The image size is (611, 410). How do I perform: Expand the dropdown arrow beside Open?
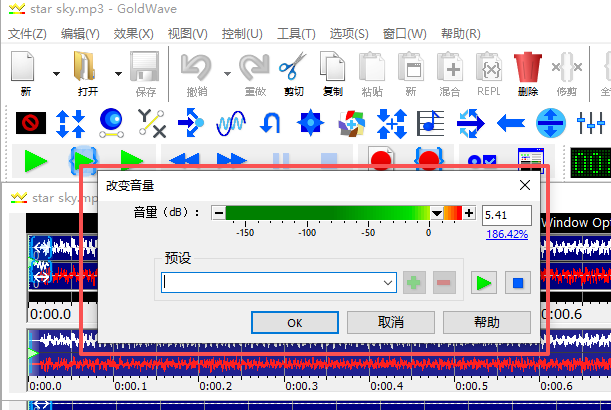click(x=118, y=73)
